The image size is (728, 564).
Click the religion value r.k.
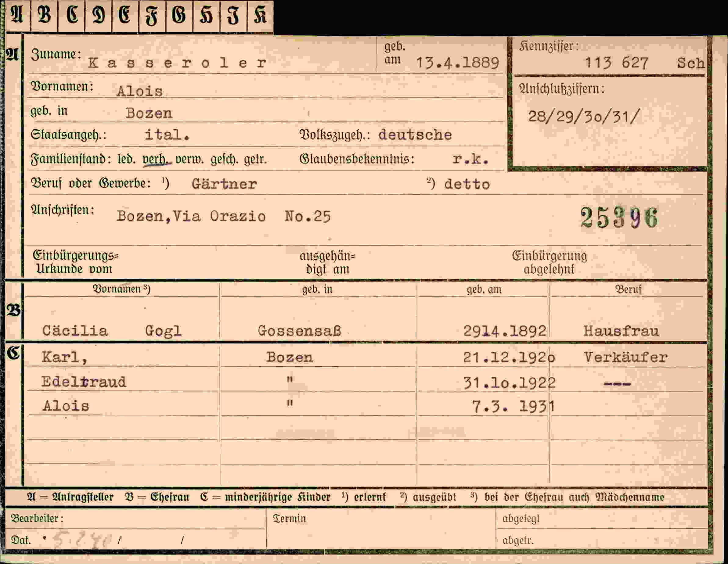[x=470, y=159]
